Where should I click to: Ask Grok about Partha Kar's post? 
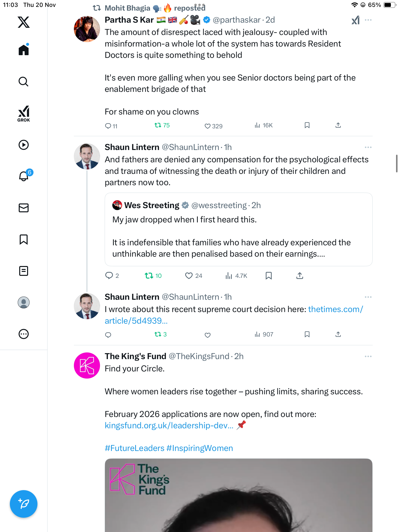click(x=355, y=20)
